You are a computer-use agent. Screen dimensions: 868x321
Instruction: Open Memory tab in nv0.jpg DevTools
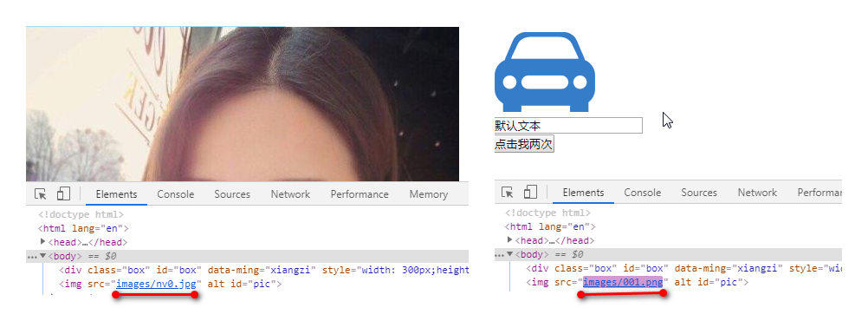coord(429,194)
